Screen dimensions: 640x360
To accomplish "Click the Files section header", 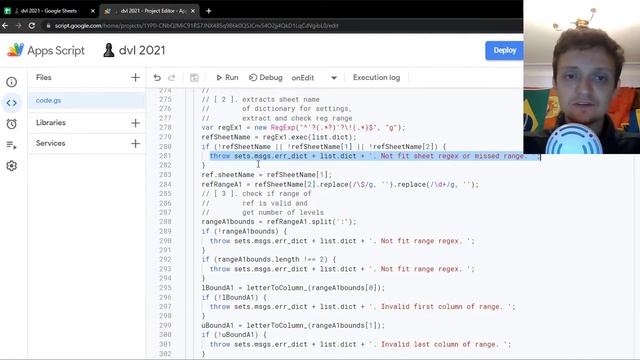I will pos(44,78).
